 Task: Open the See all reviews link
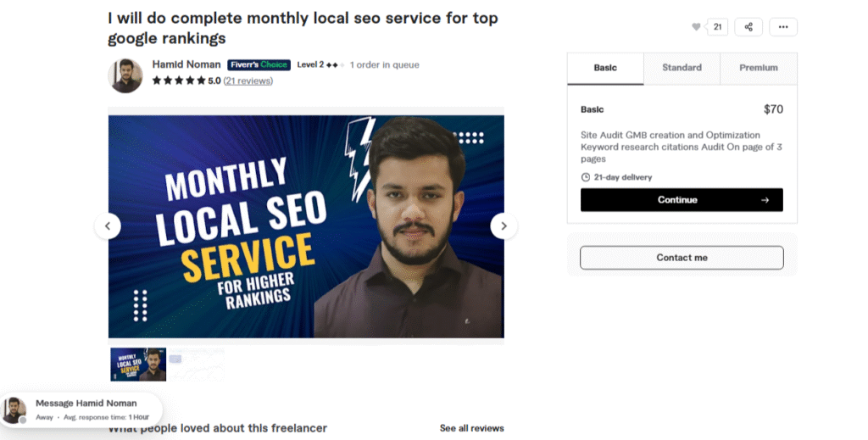point(471,428)
